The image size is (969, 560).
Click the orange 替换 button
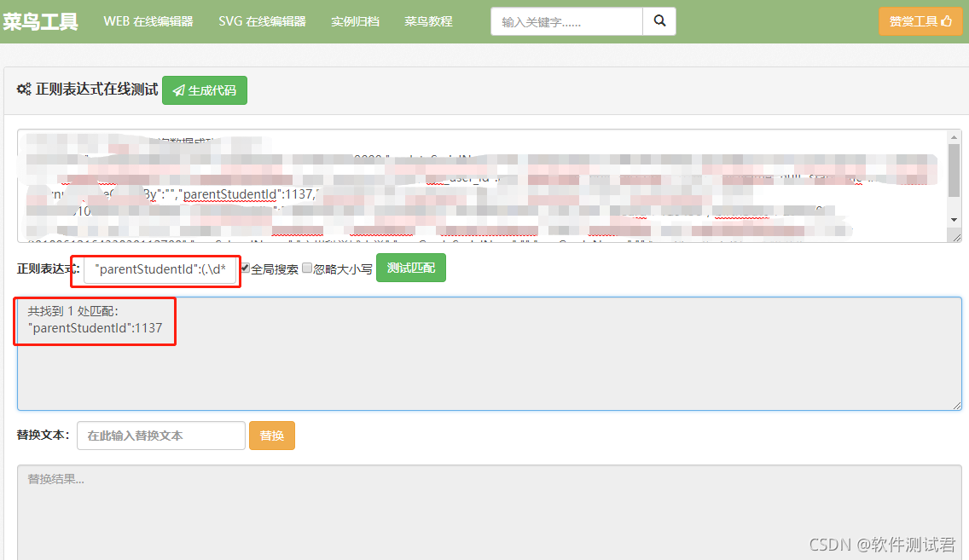tap(272, 436)
